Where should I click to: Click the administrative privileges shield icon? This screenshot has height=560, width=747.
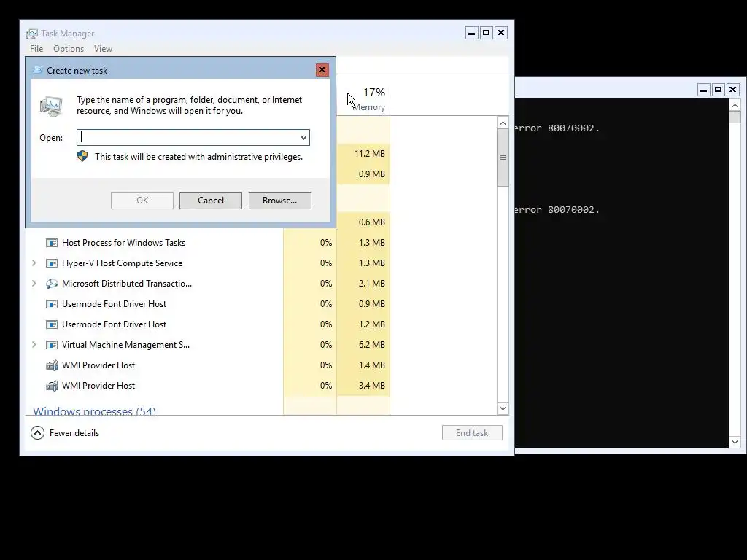pyautogui.click(x=82, y=156)
